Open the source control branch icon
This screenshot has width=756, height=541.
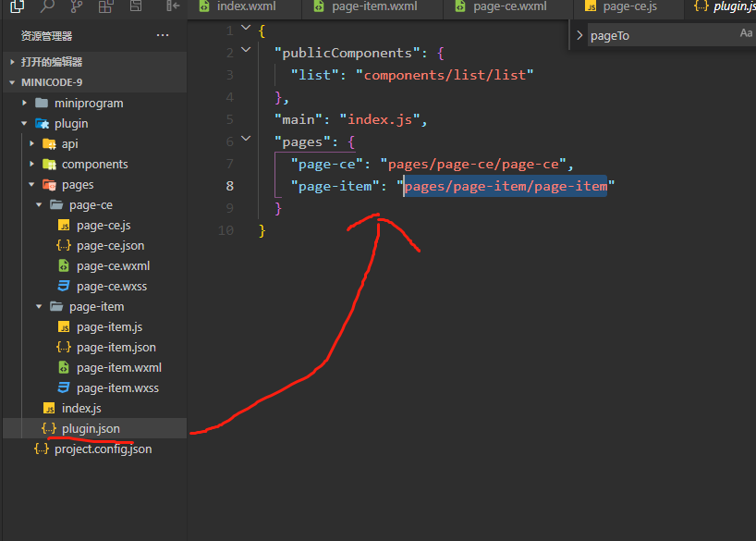point(76,6)
